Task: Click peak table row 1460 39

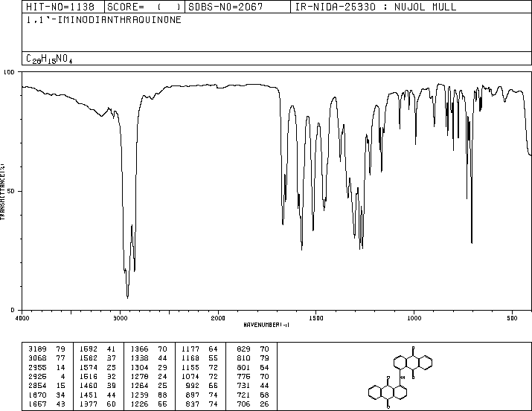Action: click(97, 386)
